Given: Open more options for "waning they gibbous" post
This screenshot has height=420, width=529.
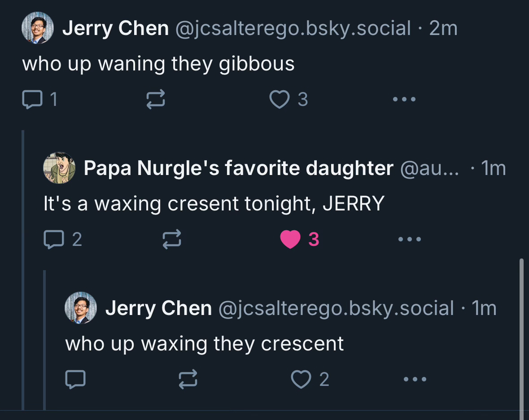Looking at the screenshot, I should tap(404, 99).
